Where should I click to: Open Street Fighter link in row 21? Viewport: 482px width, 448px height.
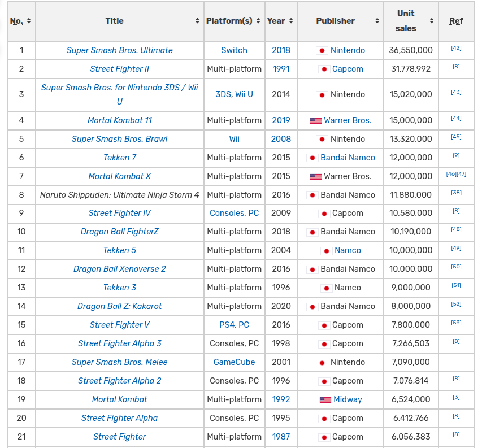tap(120, 437)
